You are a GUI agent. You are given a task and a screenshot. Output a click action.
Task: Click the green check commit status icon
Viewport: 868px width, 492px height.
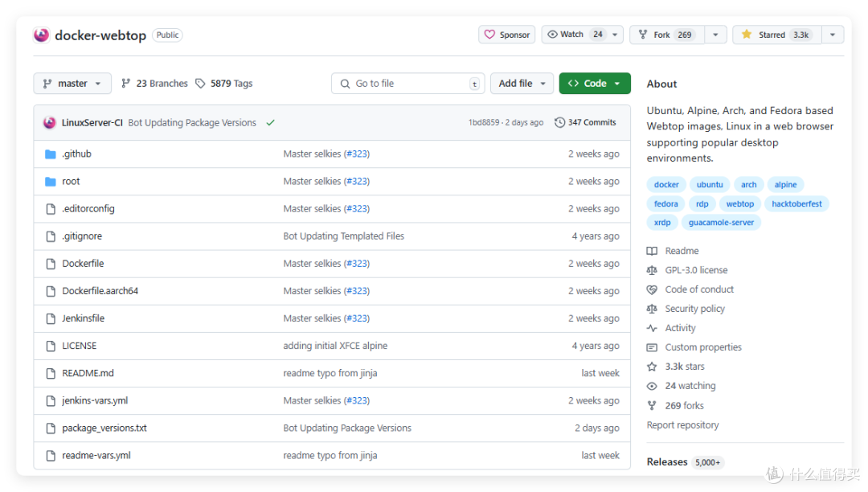[x=270, y=123]
